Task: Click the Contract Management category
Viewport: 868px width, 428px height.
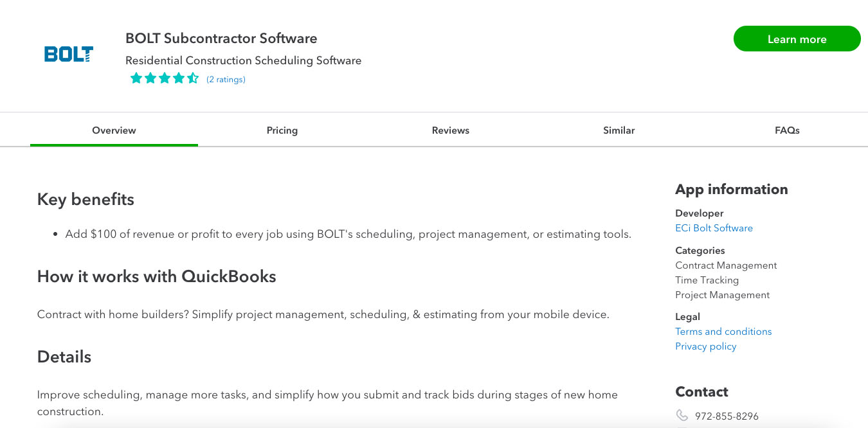Action: coord(726,265)
